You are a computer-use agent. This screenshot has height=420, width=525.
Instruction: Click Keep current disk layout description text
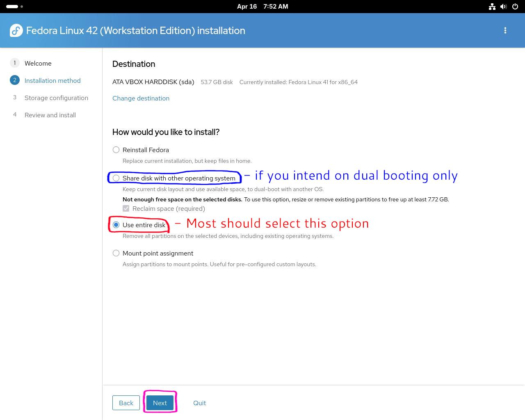coord(223,189)
